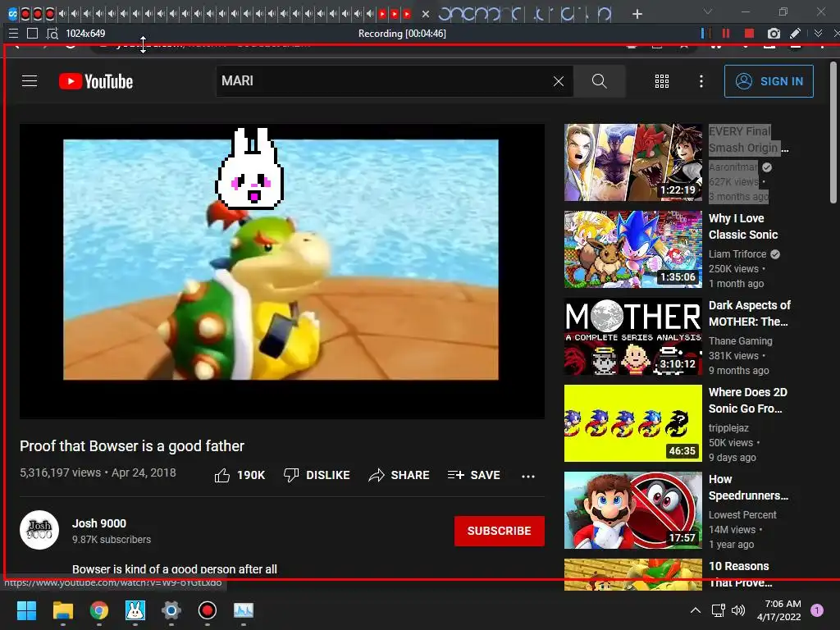The image size is (840, 630).
Task: Click the DISLIKE button
Action: click(x=317, y=475)
